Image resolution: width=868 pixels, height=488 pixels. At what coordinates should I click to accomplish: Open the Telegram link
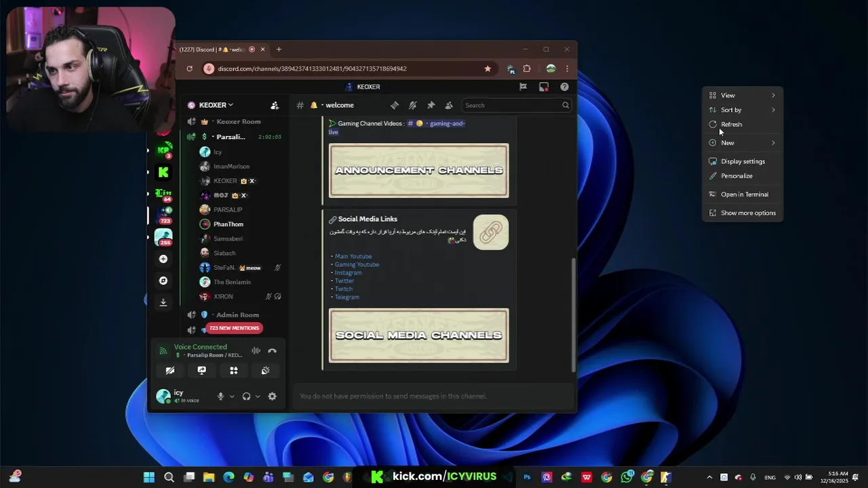pyautogui.click(x=347, y=297)
